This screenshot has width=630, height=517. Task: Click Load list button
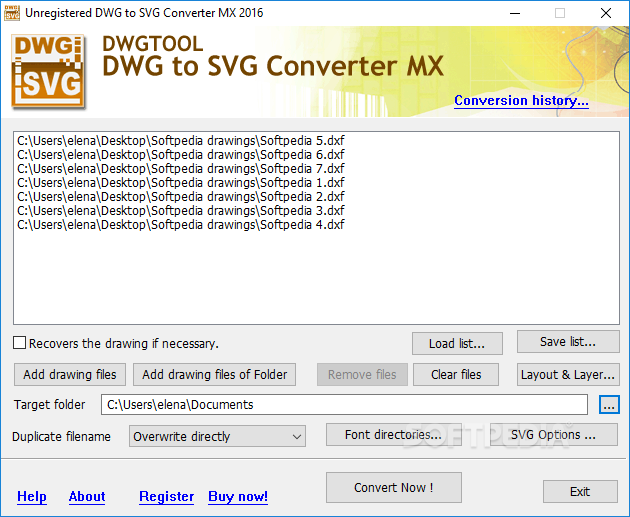click(457, 343)
